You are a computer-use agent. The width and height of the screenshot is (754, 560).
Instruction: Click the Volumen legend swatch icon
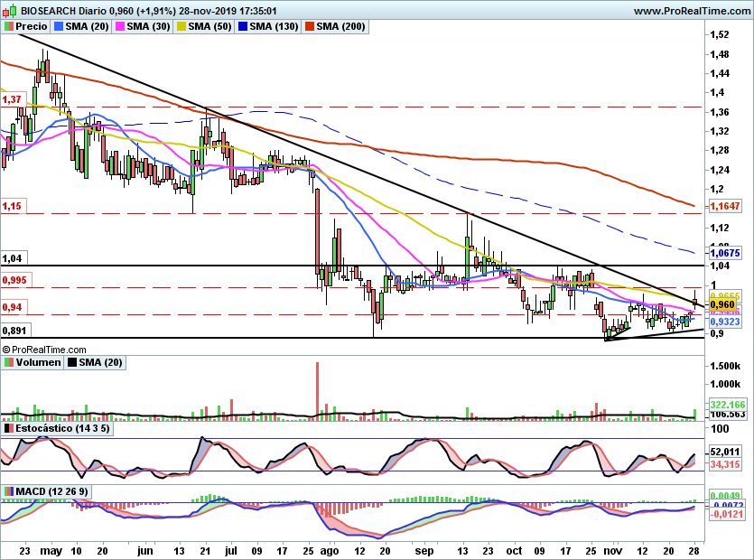(9, 362)
